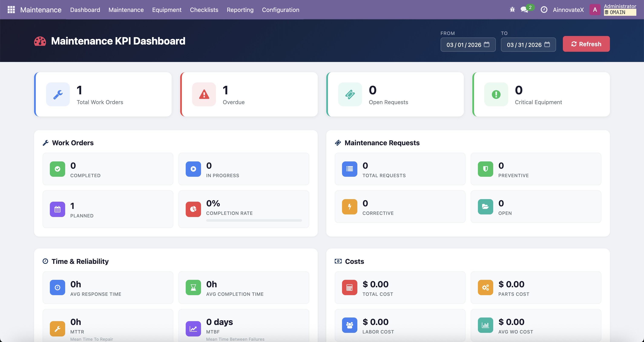Click the Critical Equipment exclamation icon

pos(496,95)
